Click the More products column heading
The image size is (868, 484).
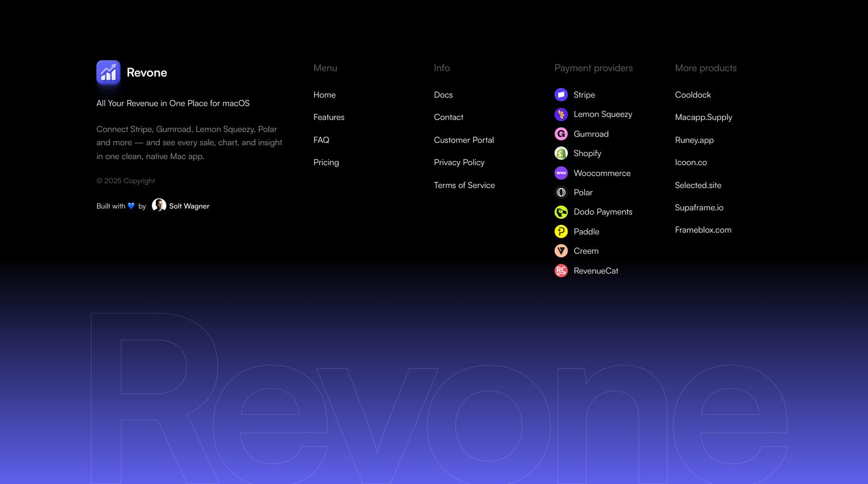coord(706,68)
